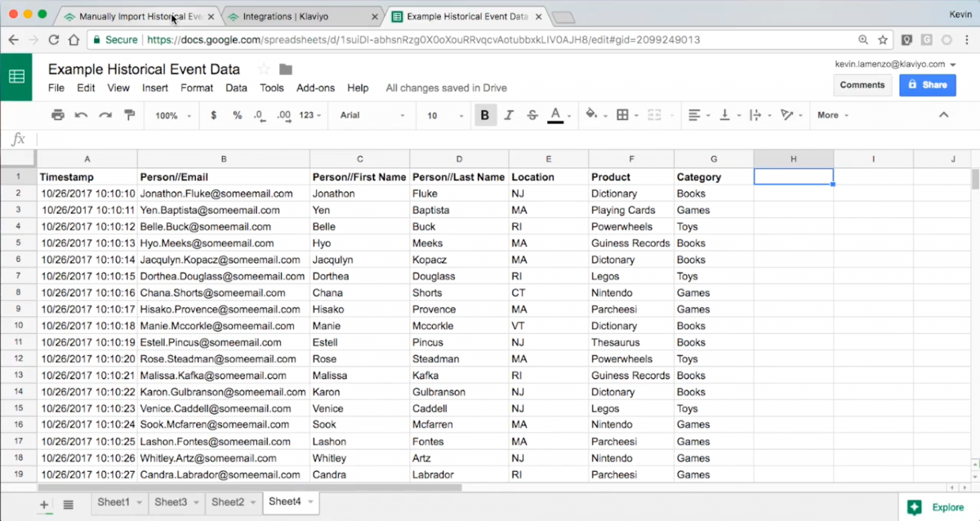Select column A header
Screen dimensions: 980x521
[x=87, y=159]
